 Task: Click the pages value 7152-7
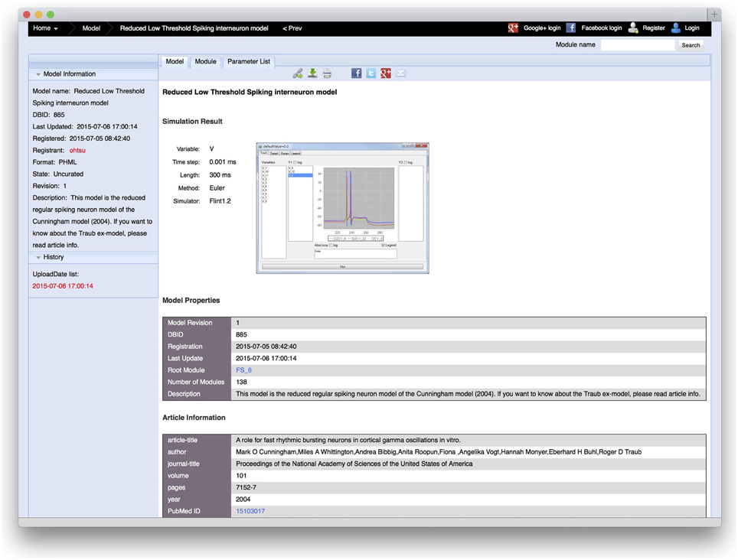[x=247, y=487]
